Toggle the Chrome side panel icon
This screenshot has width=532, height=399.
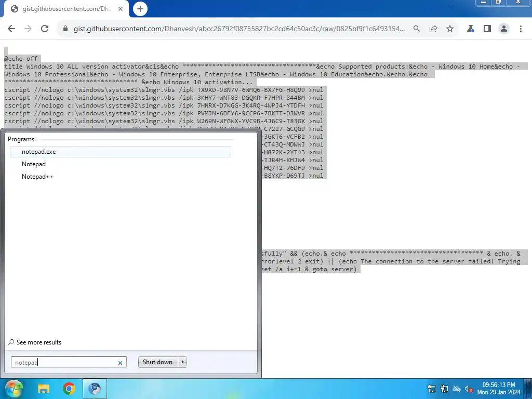pos(487,29)
